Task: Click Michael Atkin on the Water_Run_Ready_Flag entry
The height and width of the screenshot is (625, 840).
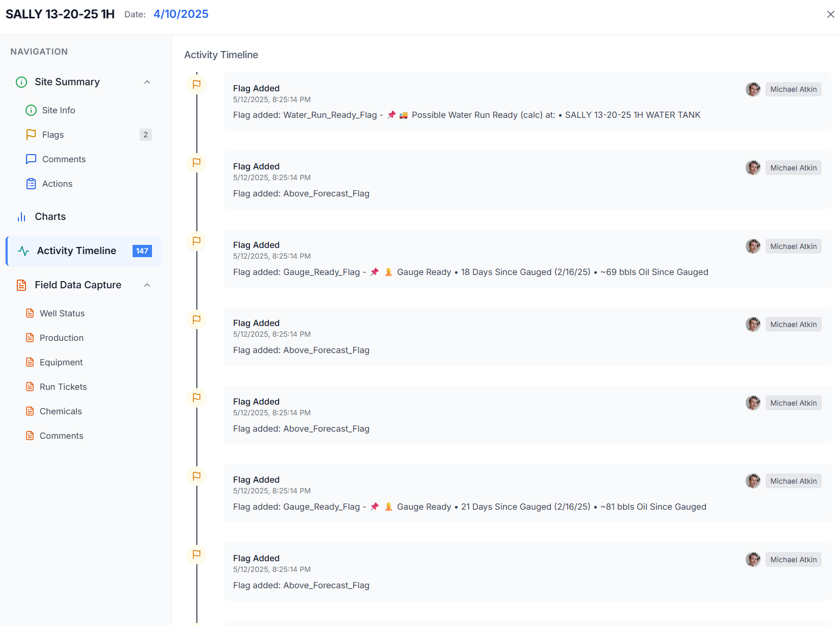Action: [794, 89]
